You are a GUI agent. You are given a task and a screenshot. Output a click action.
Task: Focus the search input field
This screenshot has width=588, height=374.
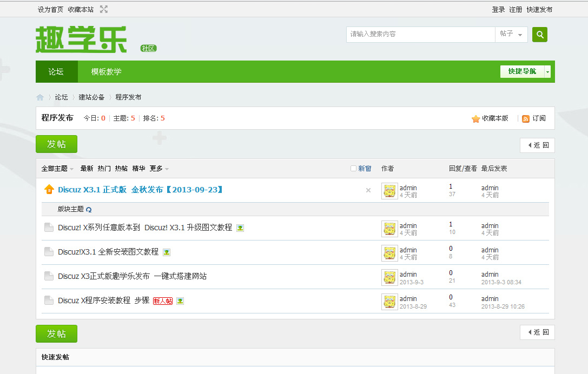click(421, 35)
